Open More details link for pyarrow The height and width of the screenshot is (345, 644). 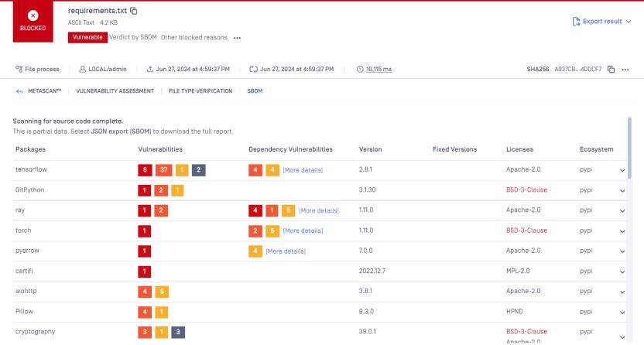(x=286, y=251)
